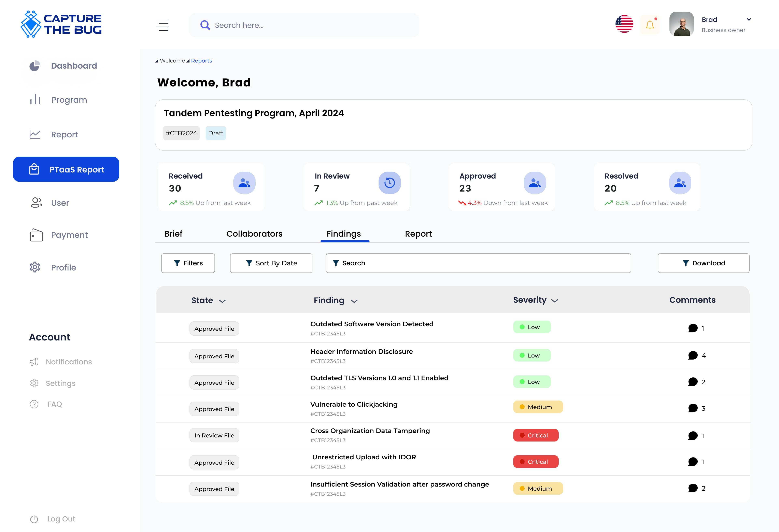Click the Notifications megaphone icon

point(34,362)
